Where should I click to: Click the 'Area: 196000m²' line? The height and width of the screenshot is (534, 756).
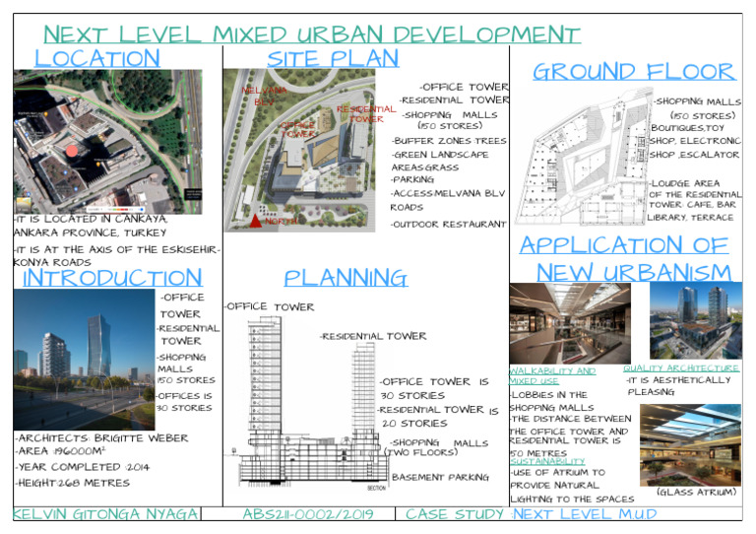(60, 451)
